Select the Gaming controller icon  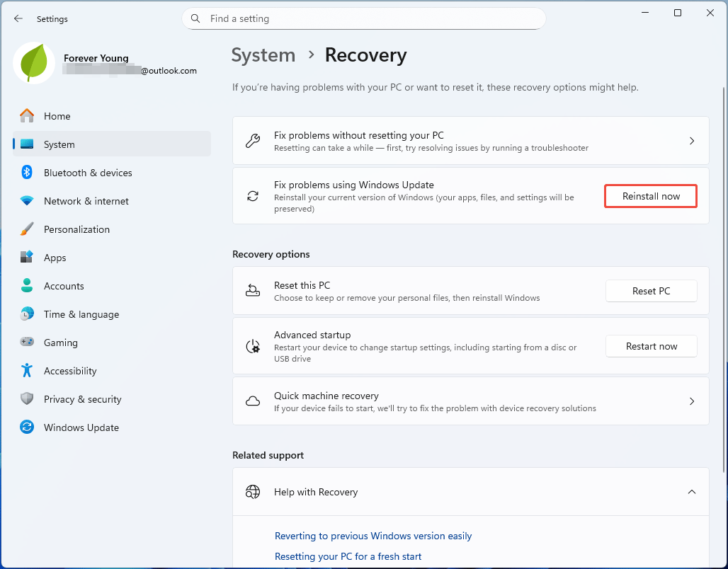coord(27,343)
